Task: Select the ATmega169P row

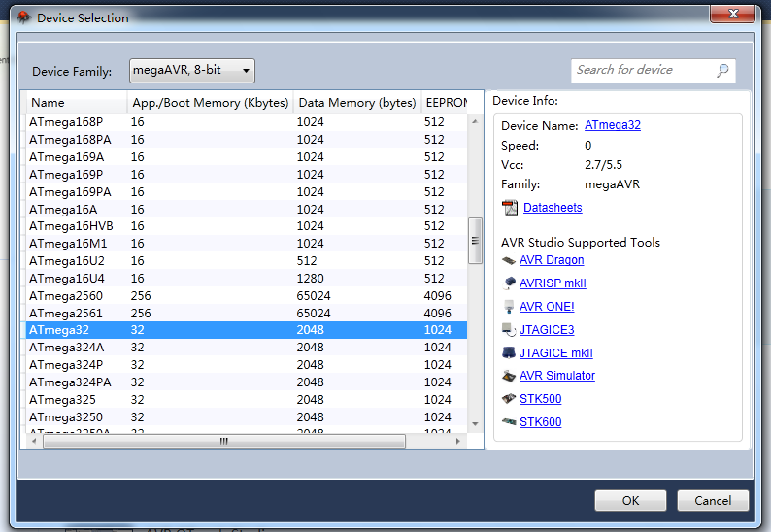Action: click(246, 175)
